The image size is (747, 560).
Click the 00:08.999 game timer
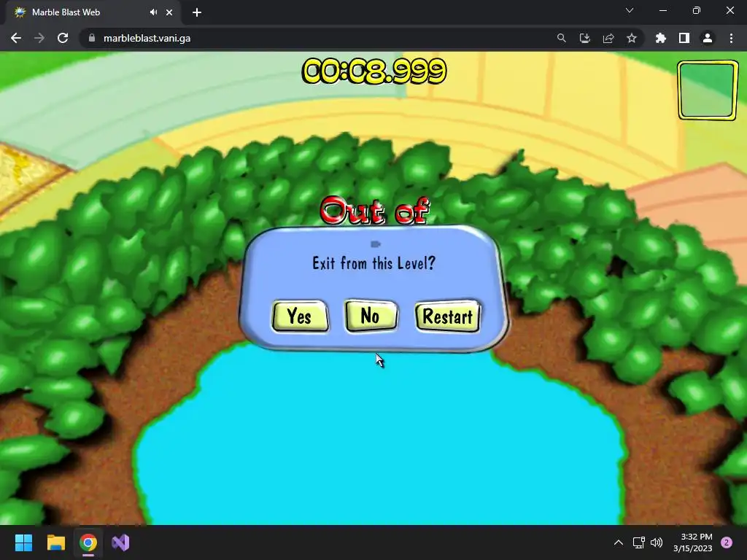tap(374, 71)
